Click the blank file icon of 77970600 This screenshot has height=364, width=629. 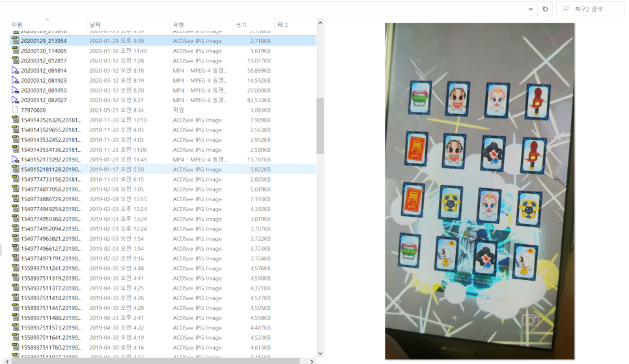point(15,110)
